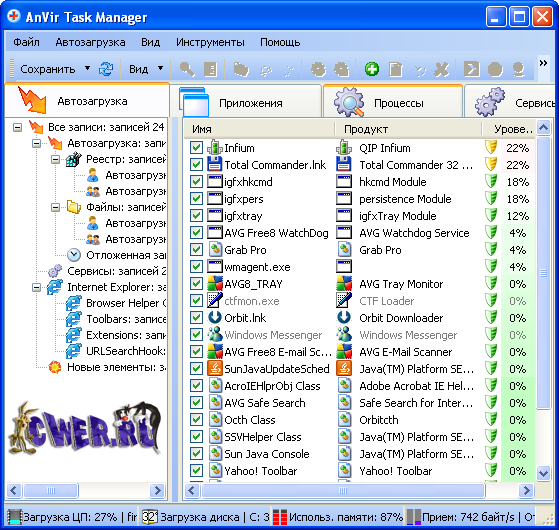
Task: Switch to the Сервисы tab
Action: pos(510,102)
